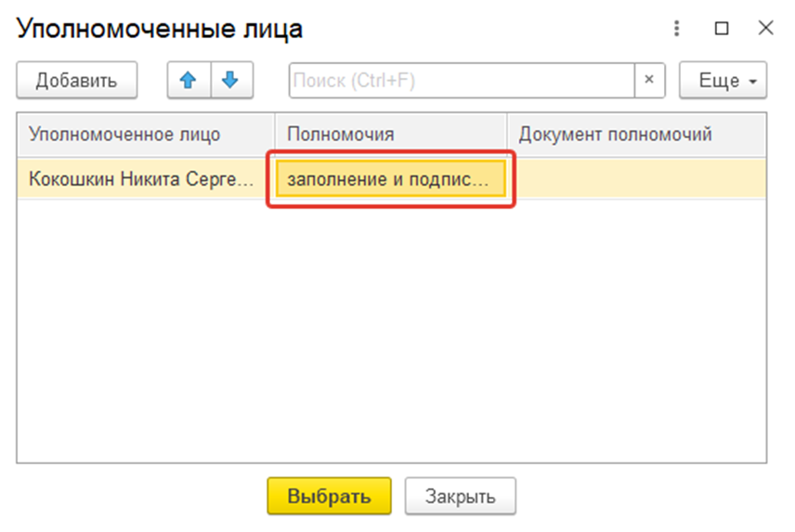This screenshot has width=795, height=532.
Task: Sort by Полномочия column header
Action: click(x=390, y=135)
